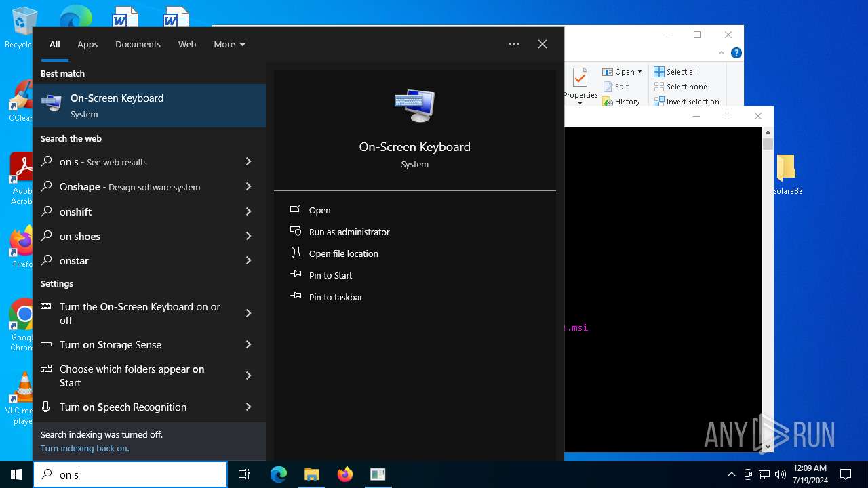Select the onshift web suggestion
Viewport: 868px width, 488px height.
[136, 211]
